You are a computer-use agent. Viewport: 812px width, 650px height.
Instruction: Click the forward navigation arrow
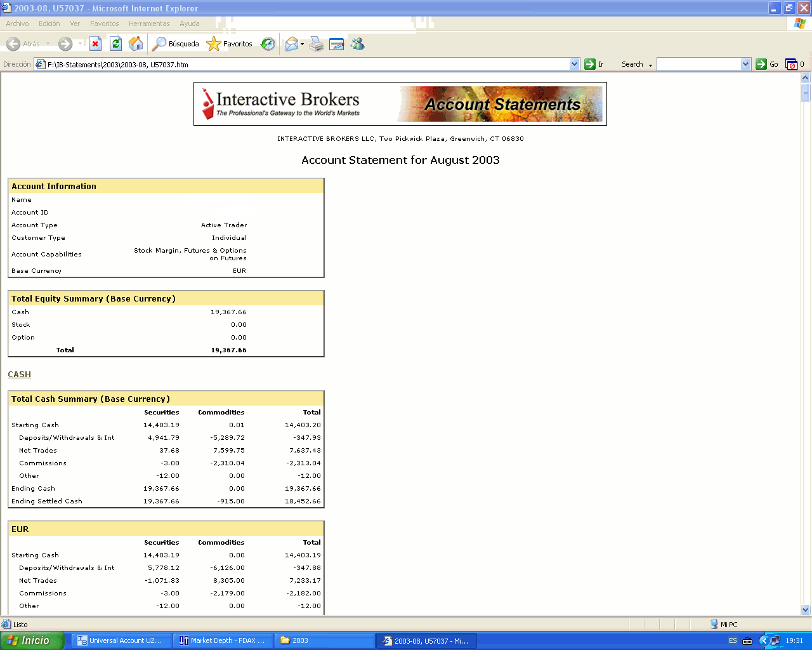65,44
